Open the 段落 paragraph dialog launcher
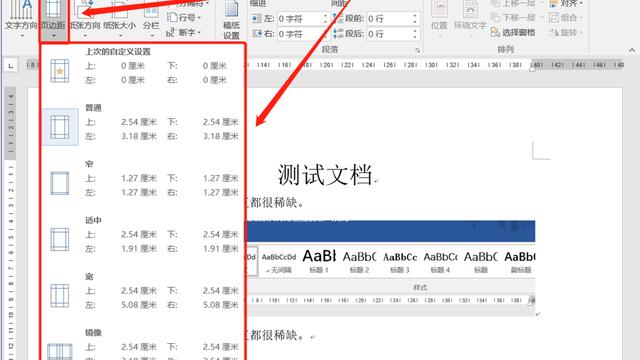The height and width of the screenshot is (360, 640). (x=417, y=51)
